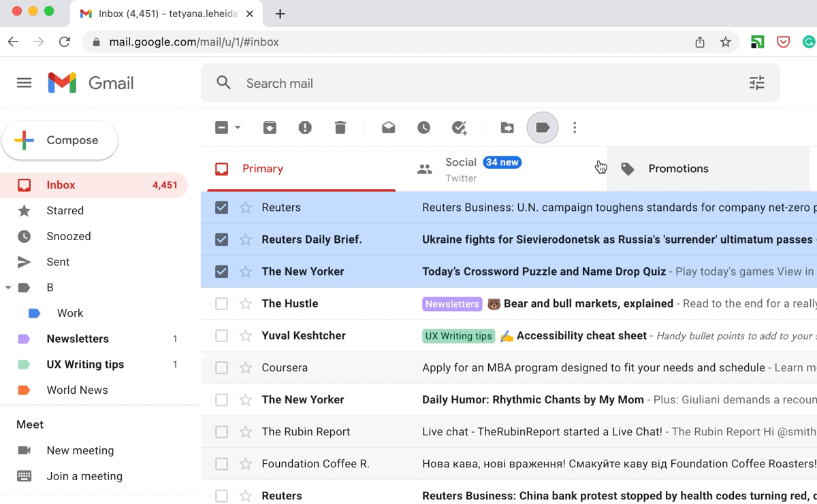Open the Move to folder icon

point(507,128)
